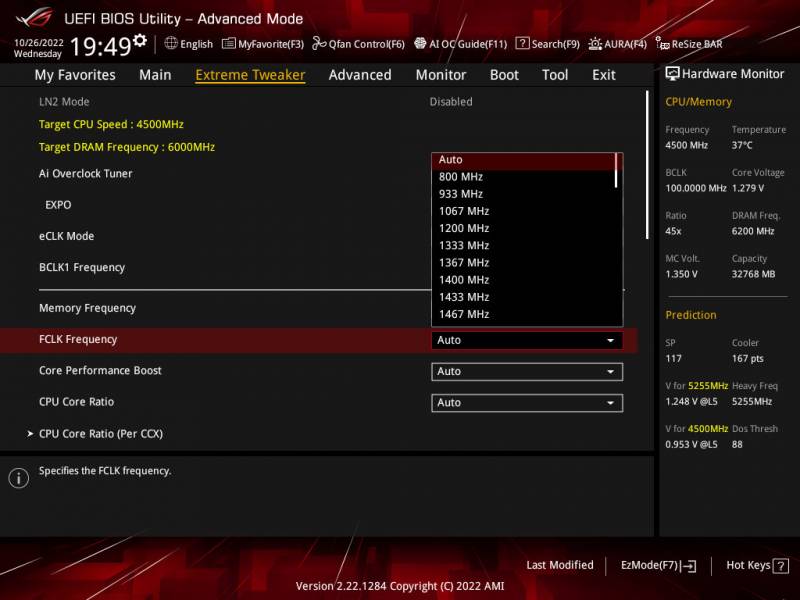Select eCLK Mode row

pyautogui.click(x=66, y=236)
